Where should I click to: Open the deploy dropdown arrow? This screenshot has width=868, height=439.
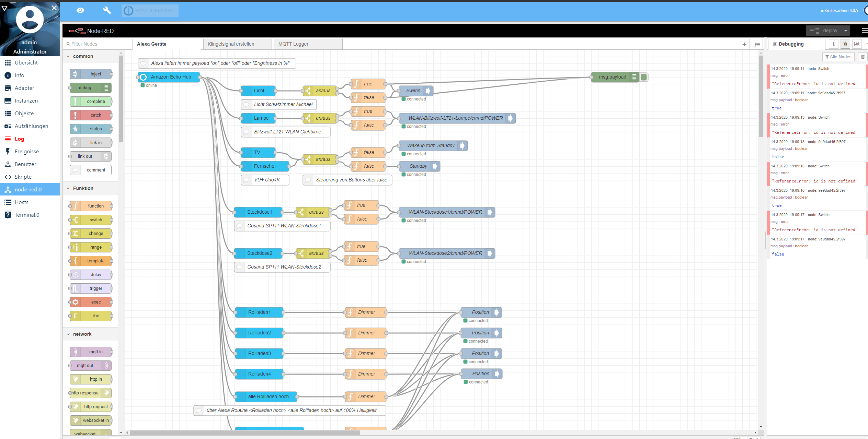[846, 31]
